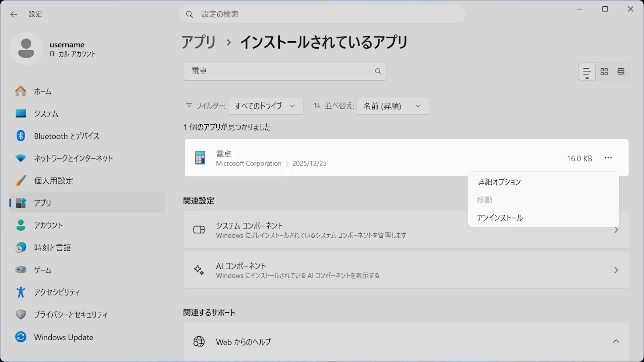Click the privacy shield icon
The height and width of the screenshot is (362, 644).
point(21,314)
